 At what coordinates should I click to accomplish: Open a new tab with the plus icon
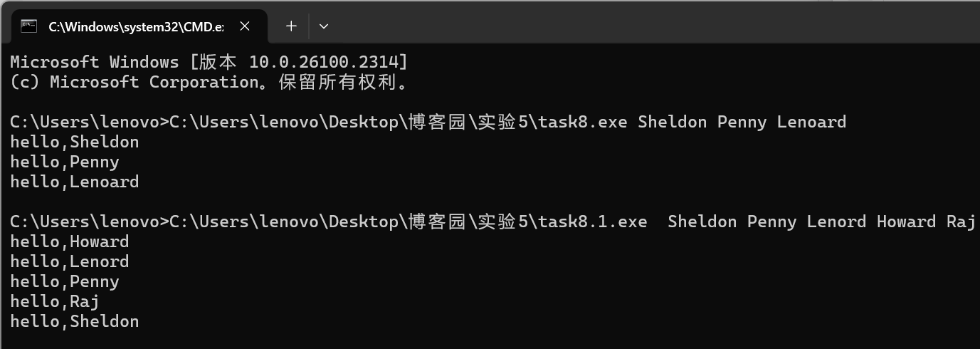click(291, 26)
